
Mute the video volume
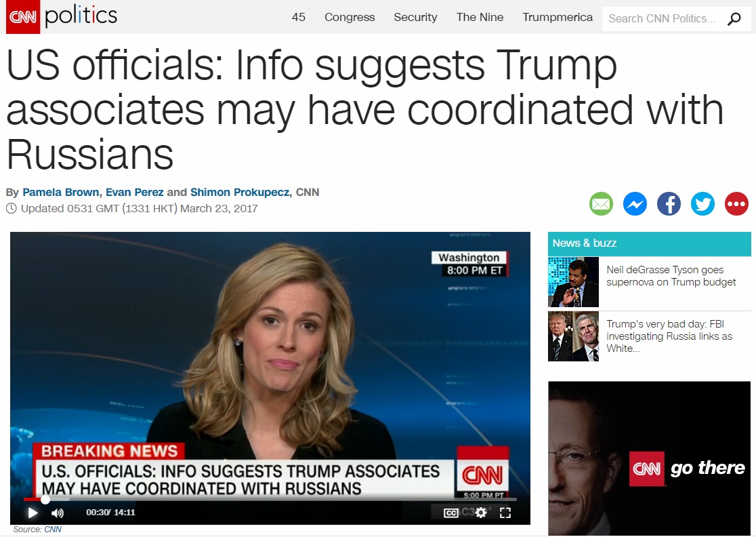tap(57, 513)
